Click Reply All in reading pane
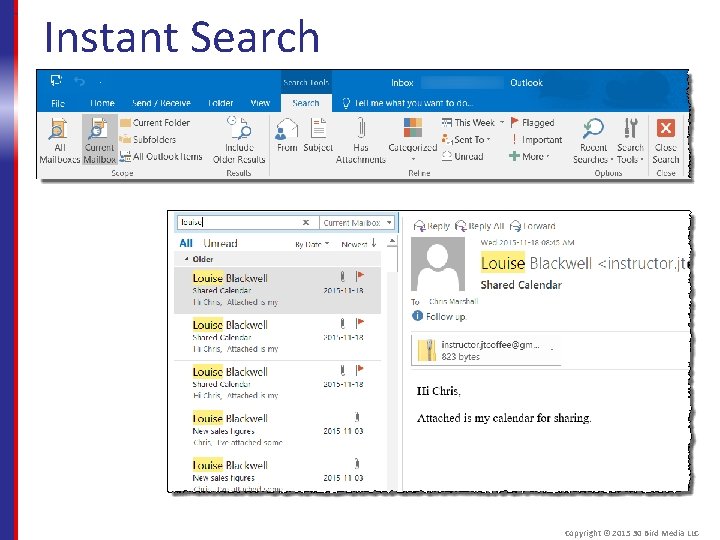Image resolution: width=720 pixels, height=540 pixels. click(479, 226)
